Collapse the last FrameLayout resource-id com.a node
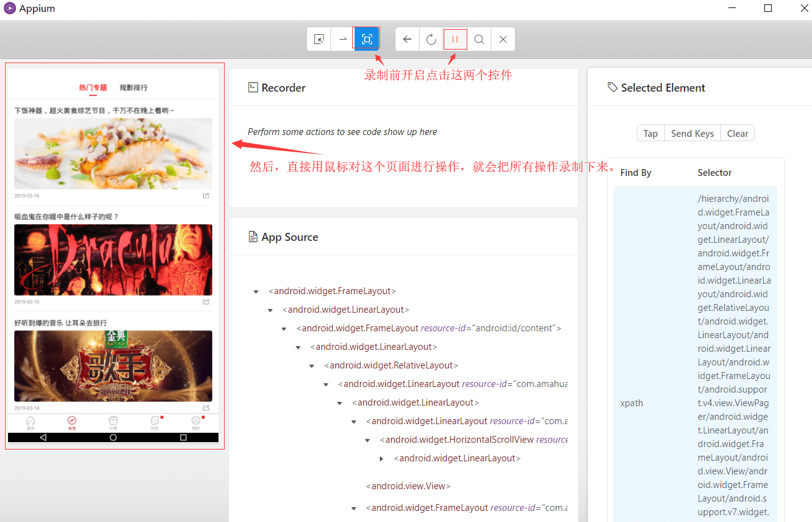This screenshot has height=522, width=812. (x=354, y=508)
